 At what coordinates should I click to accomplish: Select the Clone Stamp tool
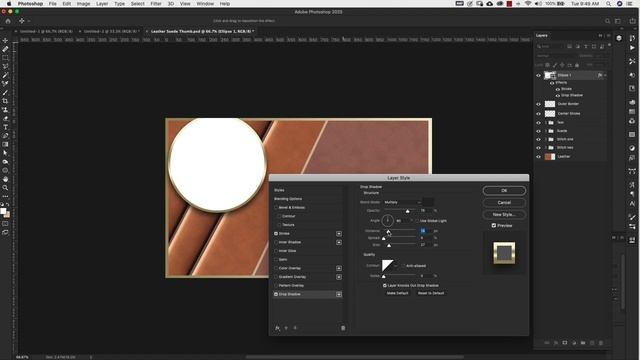(5, 110)
